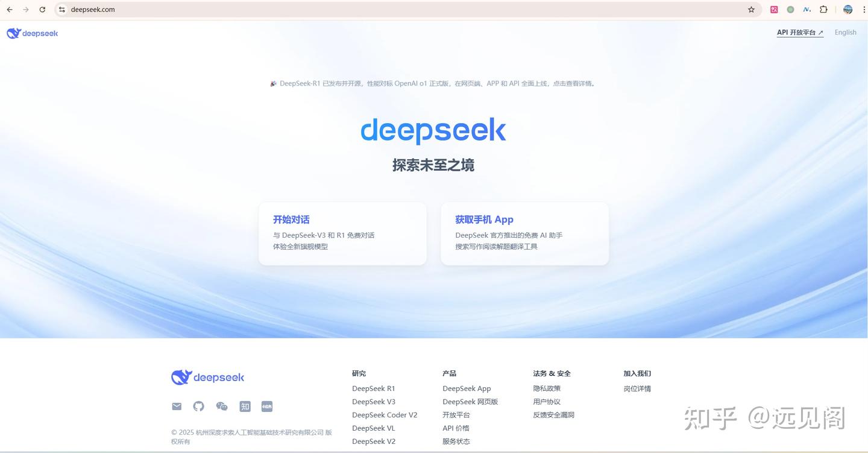Open the DeepSeek-R1 announcement banner link

pos(433,83)
